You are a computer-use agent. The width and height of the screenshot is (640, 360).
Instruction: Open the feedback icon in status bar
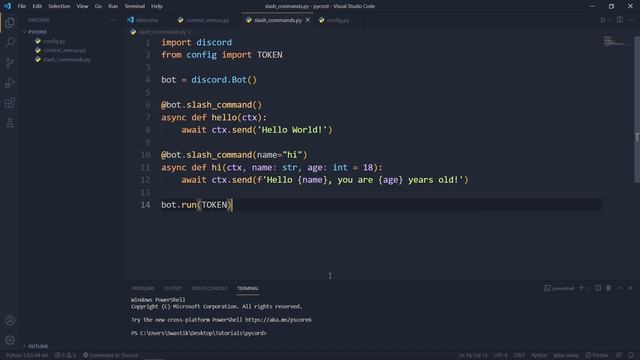click(619, 355)
